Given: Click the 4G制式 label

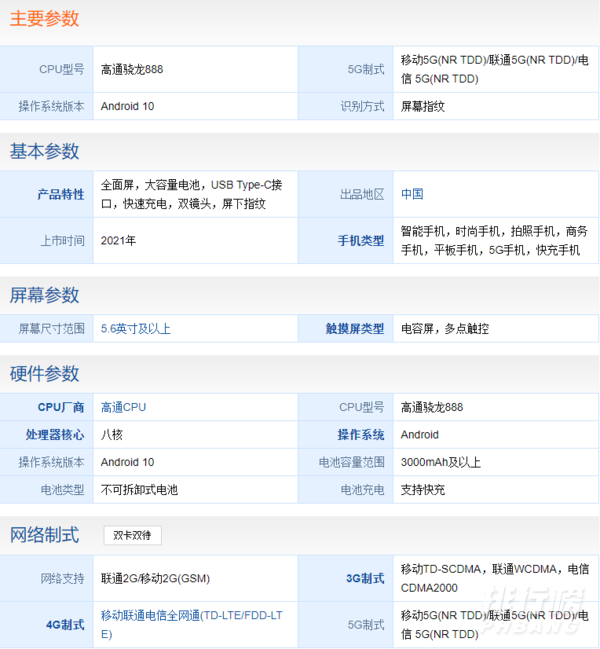Looking at the screenshot, I should pos(65,625).
